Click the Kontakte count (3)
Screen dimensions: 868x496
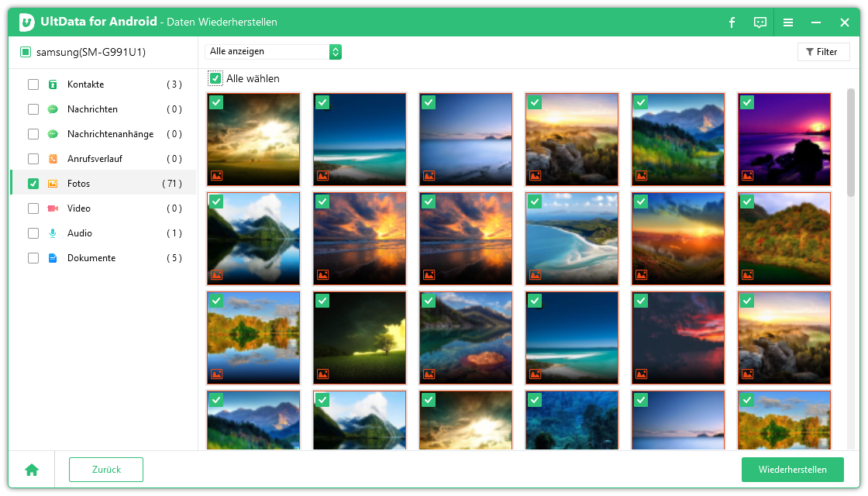click(174, 84)
